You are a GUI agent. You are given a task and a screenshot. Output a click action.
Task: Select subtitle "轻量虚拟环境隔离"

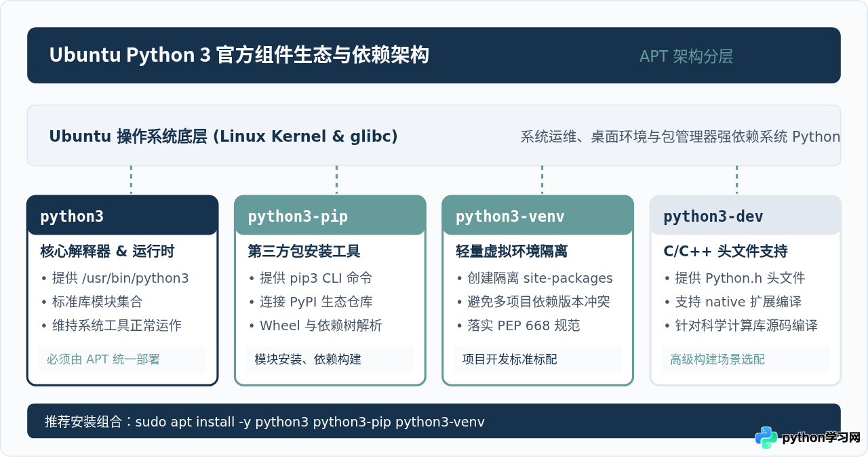[x=511, y=252]
